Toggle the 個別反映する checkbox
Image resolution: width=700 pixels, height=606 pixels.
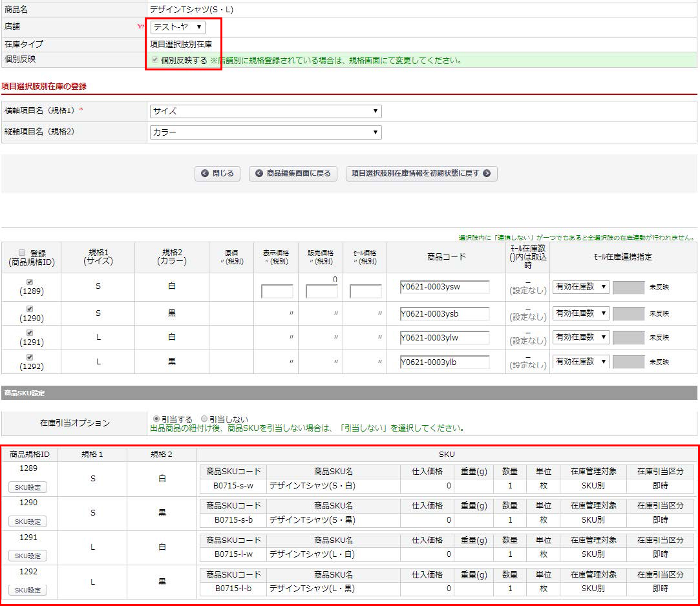coord(154,60)
